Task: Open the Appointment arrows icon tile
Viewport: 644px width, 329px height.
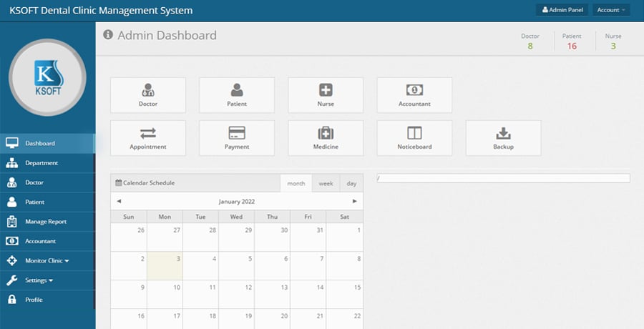Action: click(x=148, y=133)
